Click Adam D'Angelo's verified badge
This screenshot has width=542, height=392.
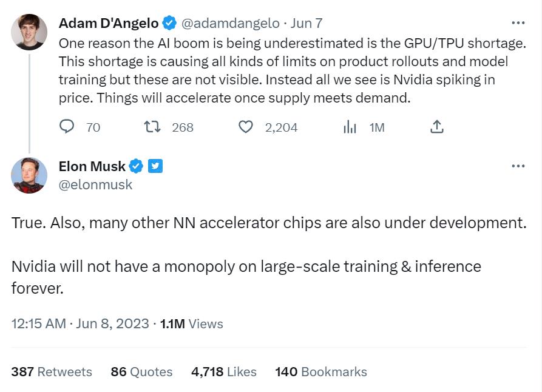[x=170, y=24]
